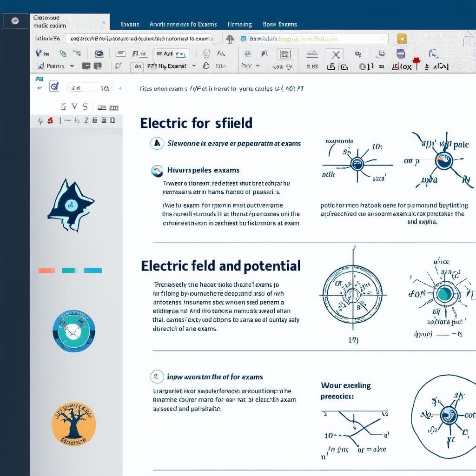Click the red pin marker icon
The height and width of the screenshot is (476, 476).
(416, 62)
